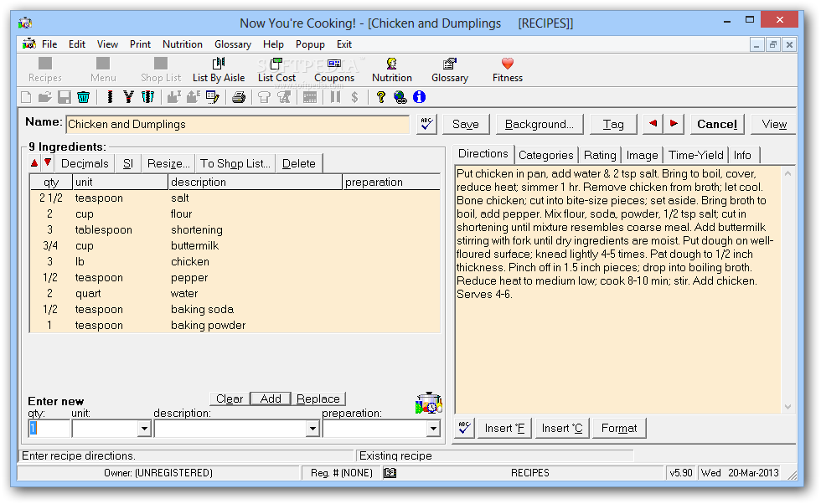Click the floppy disk save icon
Screen dimensions: 821x504
pyautogui.click(x=64, y=97)
